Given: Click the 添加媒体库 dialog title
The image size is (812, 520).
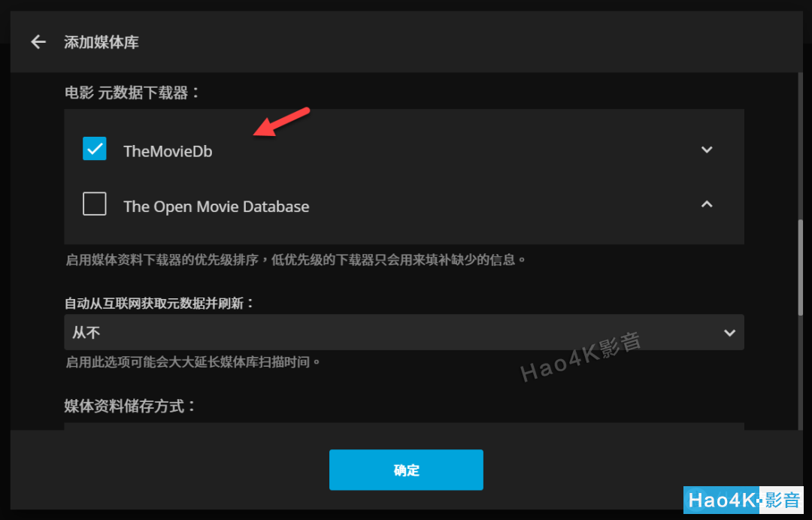Looking at the screenshot, I should tap(101, 42).
